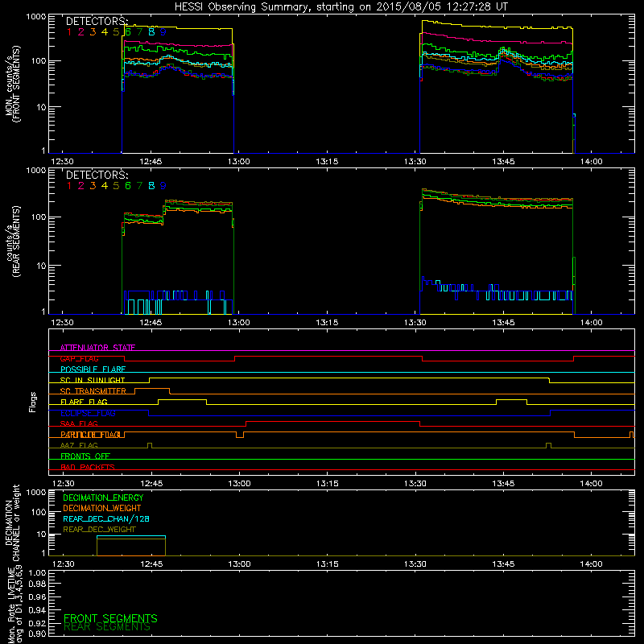
Task: Click the HESSI Observing Summary title text
Action: tap(341, 6)
